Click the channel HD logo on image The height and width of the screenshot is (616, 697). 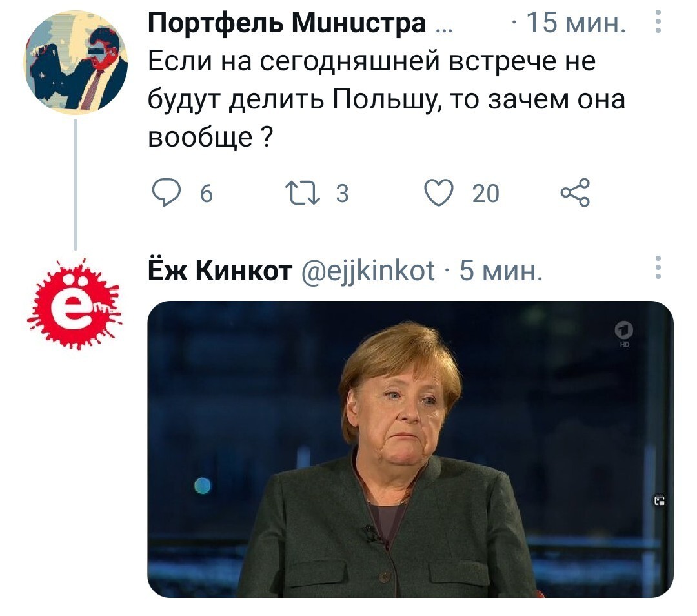624,333
